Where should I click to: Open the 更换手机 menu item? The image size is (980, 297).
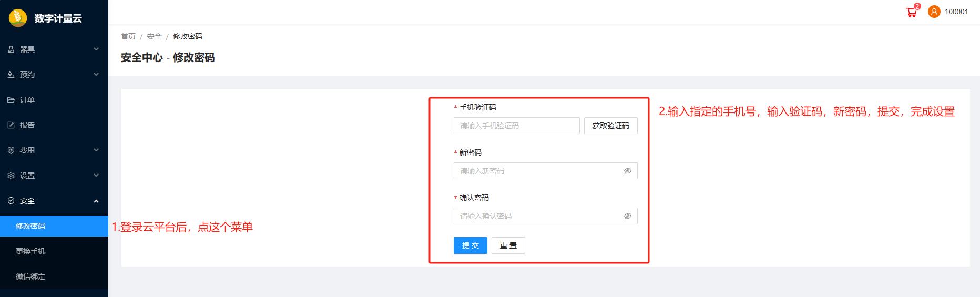(30, 251)
